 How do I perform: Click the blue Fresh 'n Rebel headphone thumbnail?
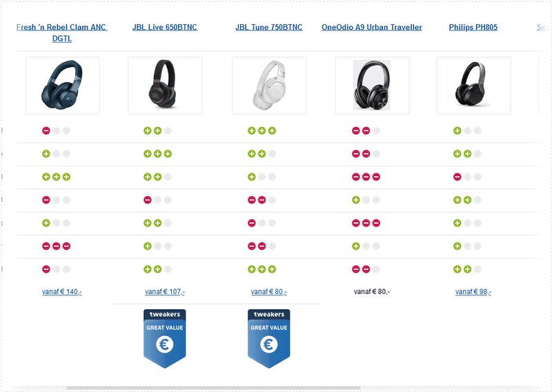tap(63, 86)
